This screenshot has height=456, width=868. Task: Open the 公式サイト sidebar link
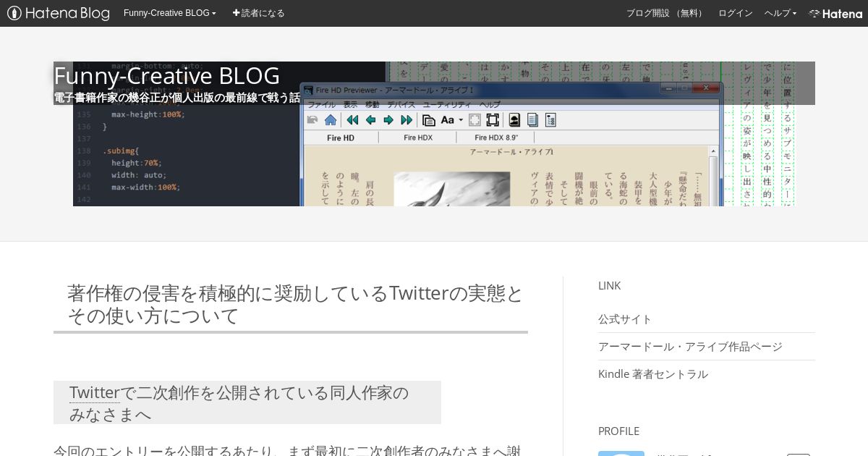(625, 319)
